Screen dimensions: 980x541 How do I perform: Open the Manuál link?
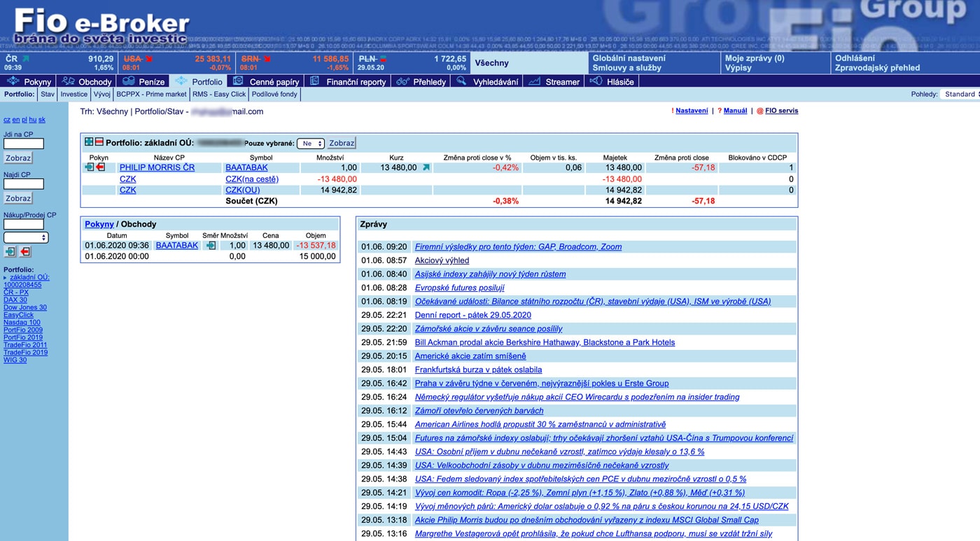735,111
